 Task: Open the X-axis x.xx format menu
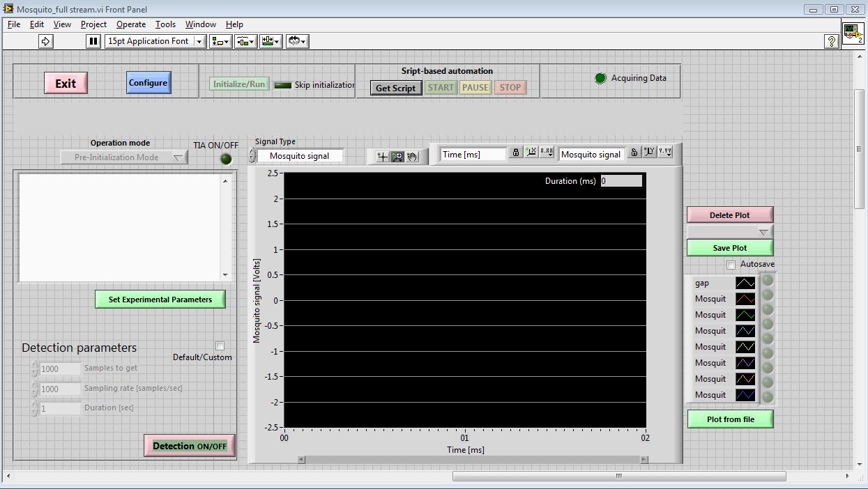click(x=547, y=153)
